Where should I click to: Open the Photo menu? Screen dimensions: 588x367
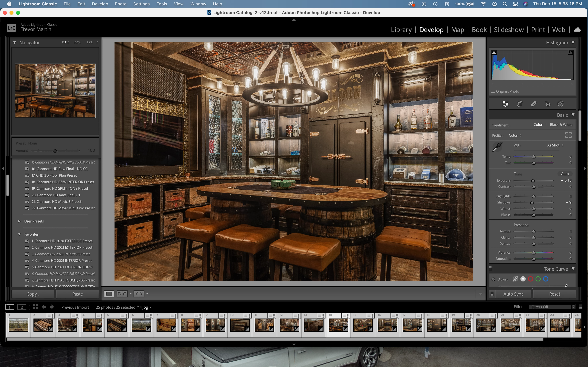pos(121,4)
